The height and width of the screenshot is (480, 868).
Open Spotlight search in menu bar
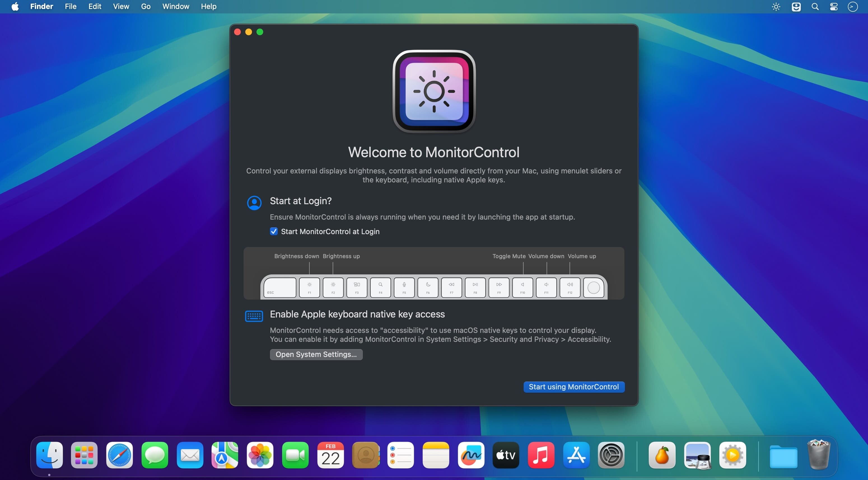815,7
